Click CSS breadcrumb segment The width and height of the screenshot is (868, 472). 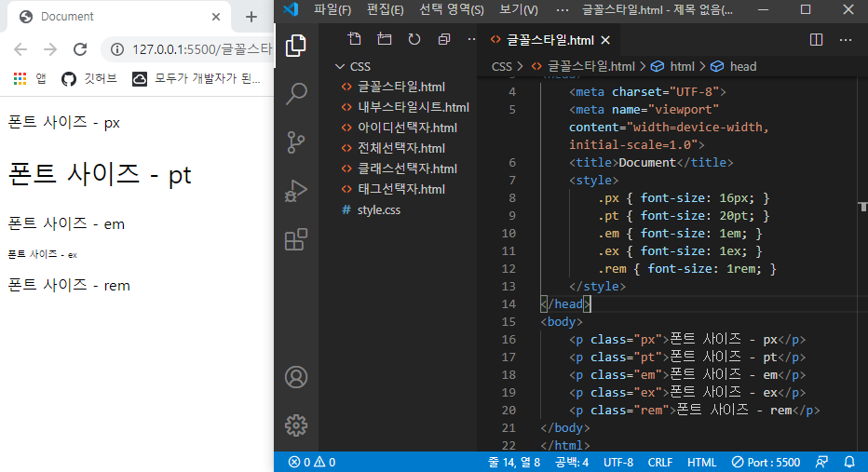[x=502, y=66]
